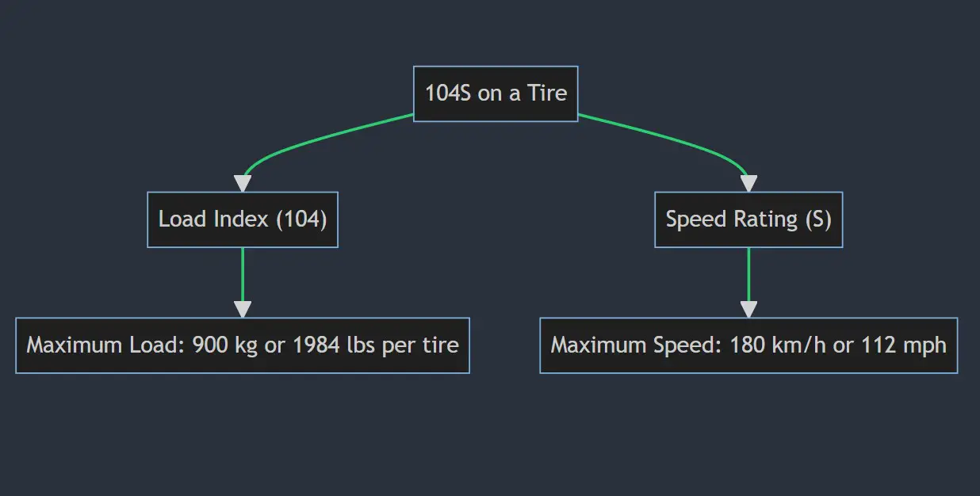The height and width of the screenshot is (496, 980).
Task: Click the arrowhead pointing into Load Index
Action: 243,183
